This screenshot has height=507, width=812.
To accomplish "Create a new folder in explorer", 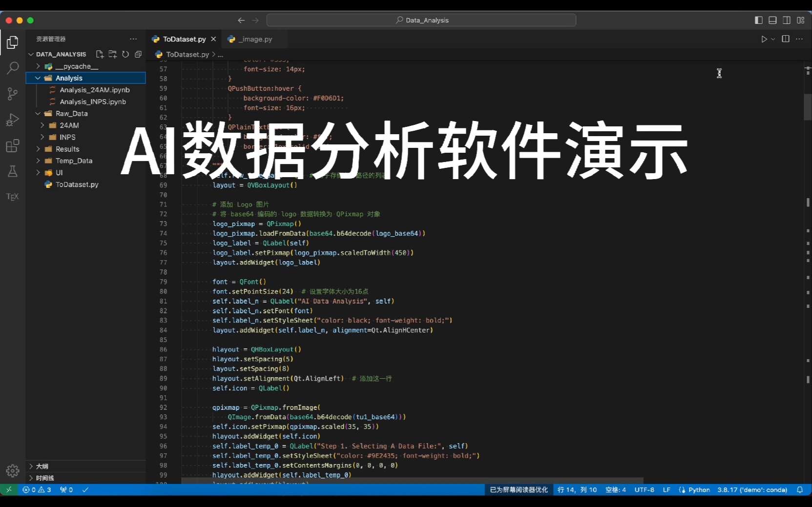I will point(112,54).
